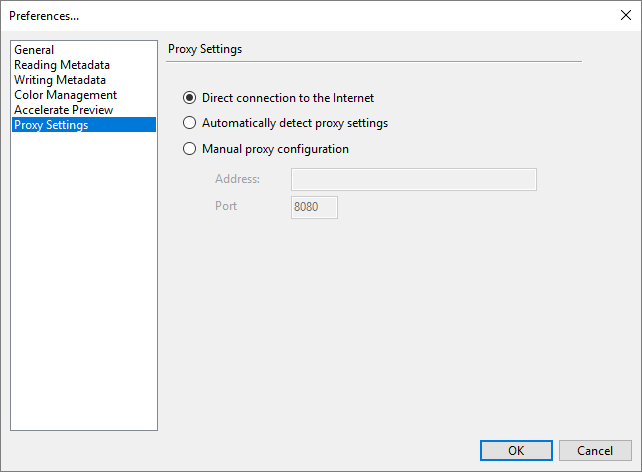Screen dimensions: 642x472
Task: Click the Port label beside the 8080 field
Action: [226, 207]
